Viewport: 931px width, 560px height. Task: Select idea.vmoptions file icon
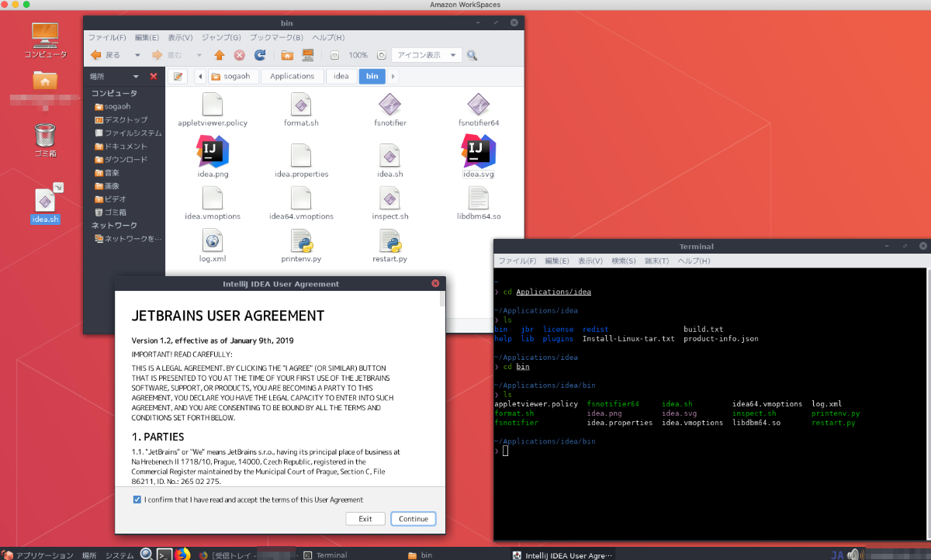[213, 197]
